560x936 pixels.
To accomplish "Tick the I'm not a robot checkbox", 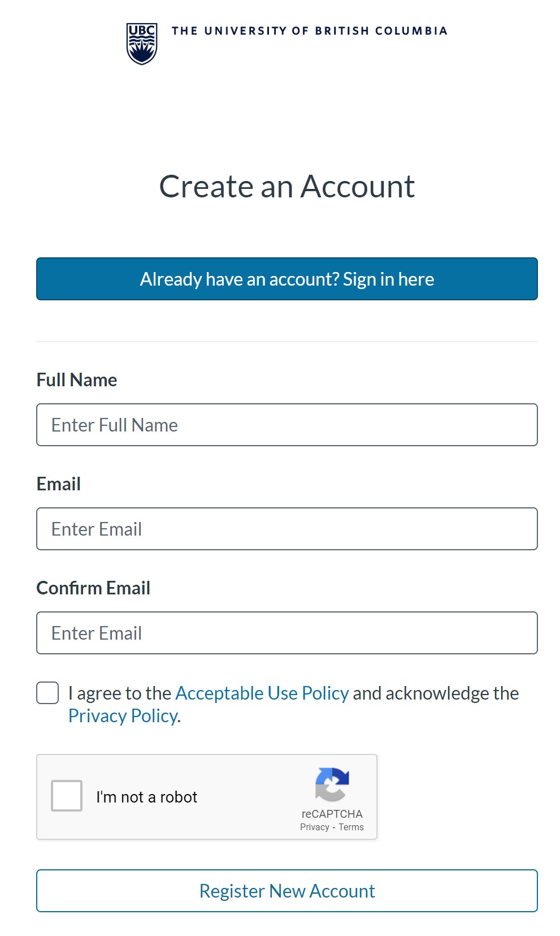I will click(67, 796).
